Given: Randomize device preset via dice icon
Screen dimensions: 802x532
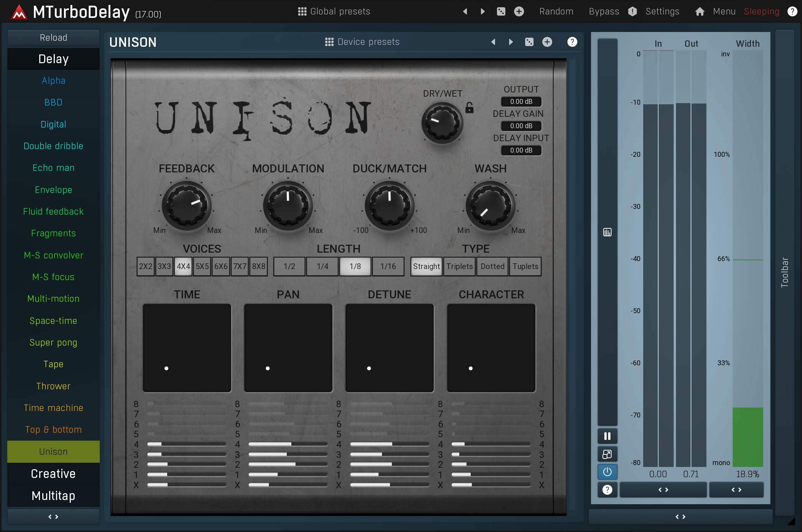Looking at the screenshot, I should click(x=529, y=42).
